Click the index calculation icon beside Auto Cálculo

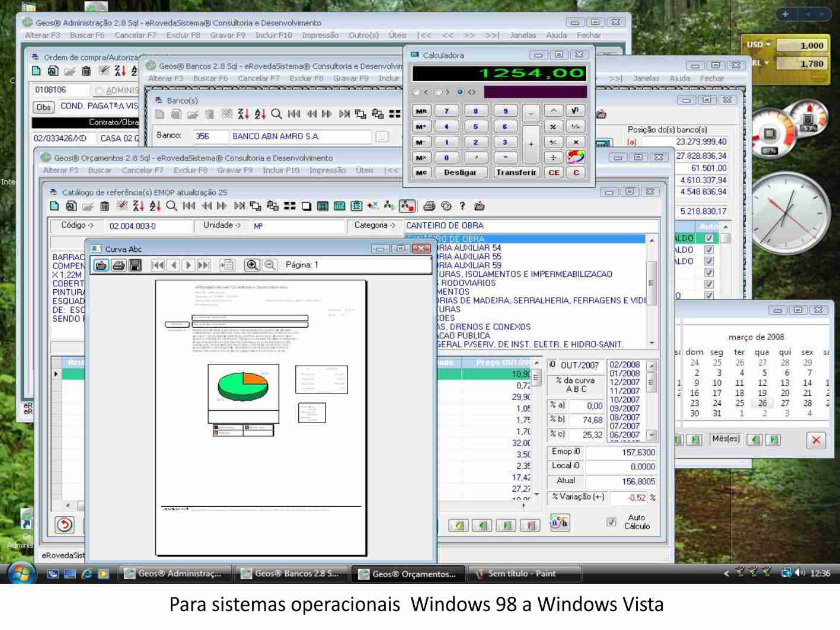click(x=560, y=522)
